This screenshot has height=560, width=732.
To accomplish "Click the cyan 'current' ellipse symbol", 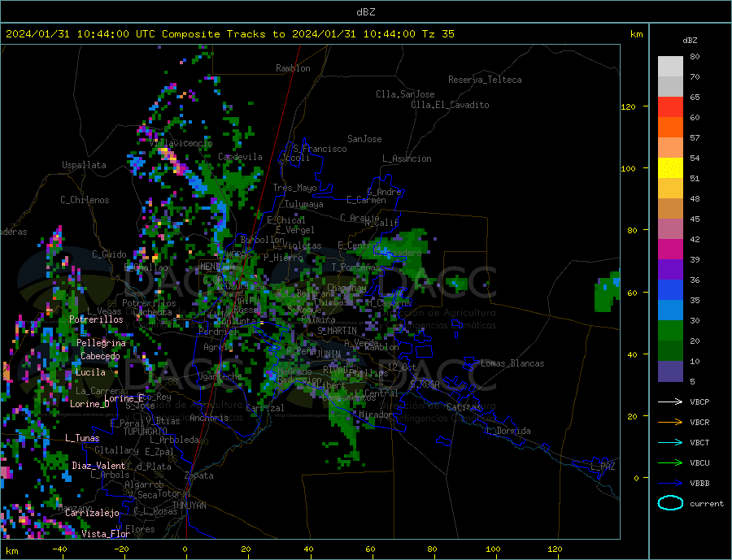I will [670, 503].
